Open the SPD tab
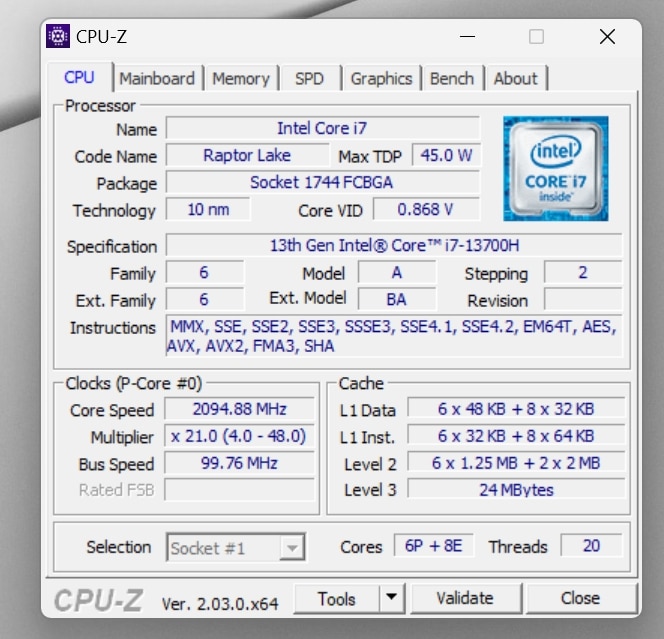This screenshot has height=639, width=664. (309, 78)
